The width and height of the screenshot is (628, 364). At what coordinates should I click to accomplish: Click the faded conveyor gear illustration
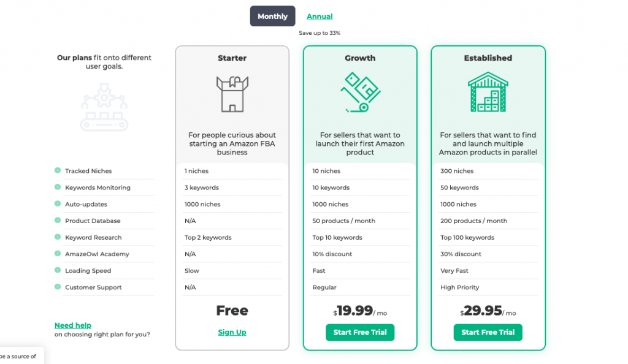pyautogui.click(x=104, y=107)
